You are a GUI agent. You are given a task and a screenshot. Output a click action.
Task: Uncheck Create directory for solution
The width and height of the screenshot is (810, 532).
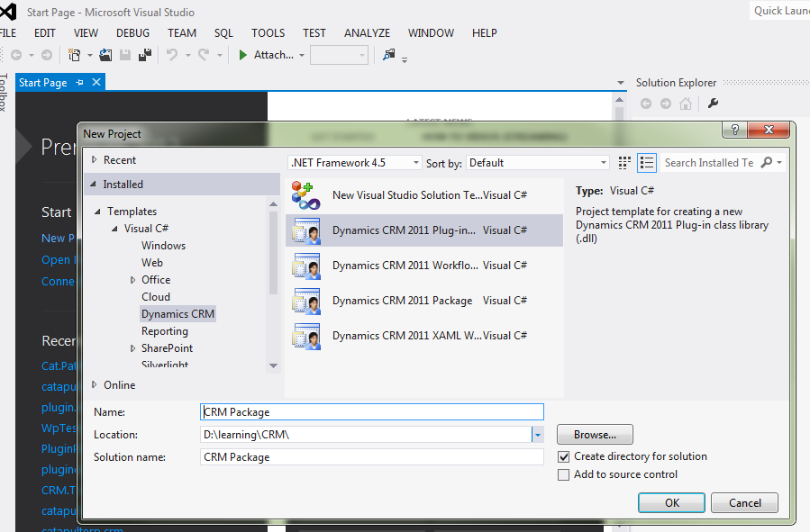[564, 456]
